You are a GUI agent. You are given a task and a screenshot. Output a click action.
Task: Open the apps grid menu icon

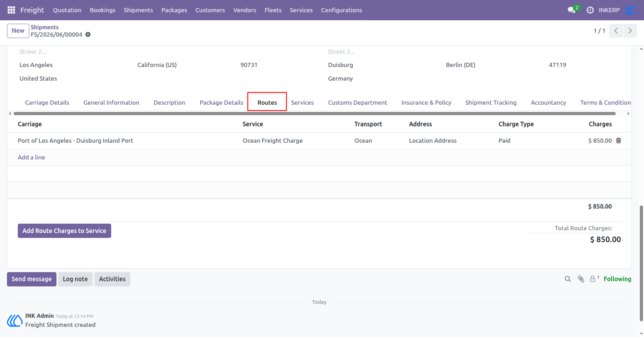11,10
